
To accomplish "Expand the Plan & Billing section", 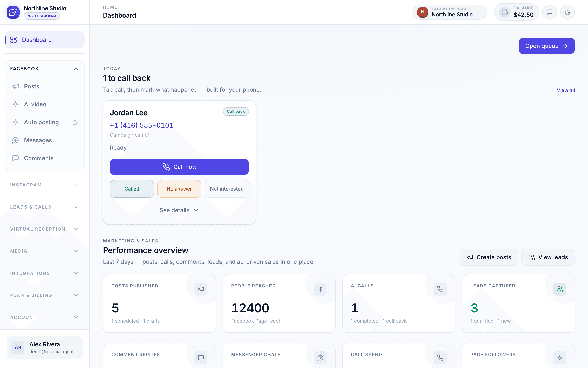I will tap(45, 295).
